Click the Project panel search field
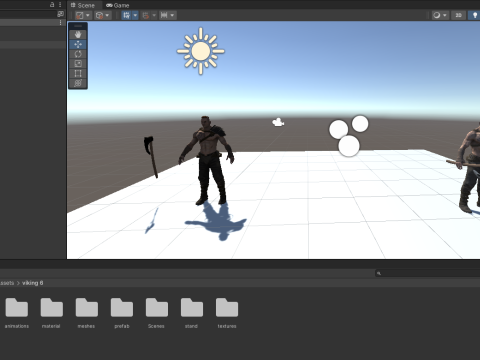The width and height of the screenshot is (480, 360). pos(428,273)
